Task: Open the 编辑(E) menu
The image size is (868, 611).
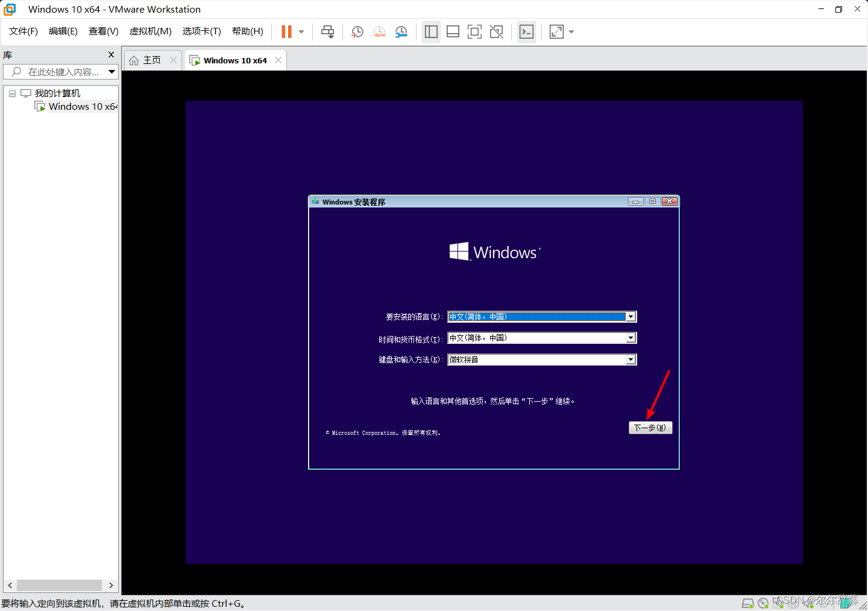Action: 63,31
